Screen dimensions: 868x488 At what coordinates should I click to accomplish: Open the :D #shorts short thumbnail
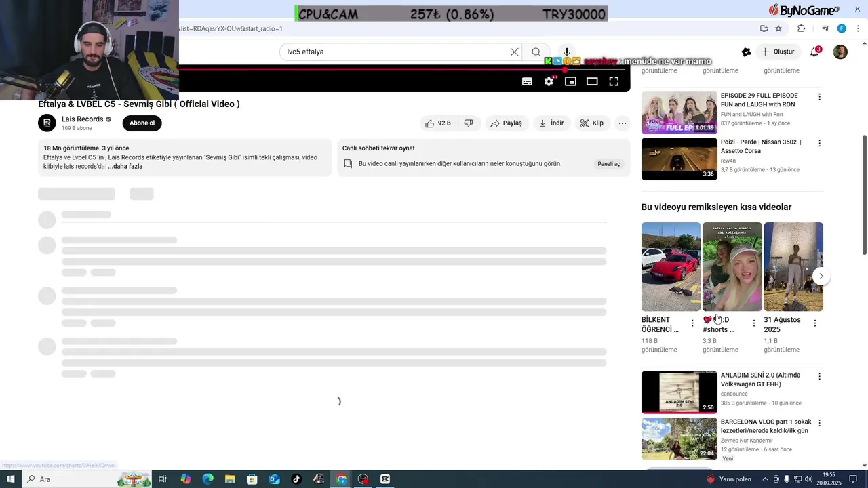point(732,266)
